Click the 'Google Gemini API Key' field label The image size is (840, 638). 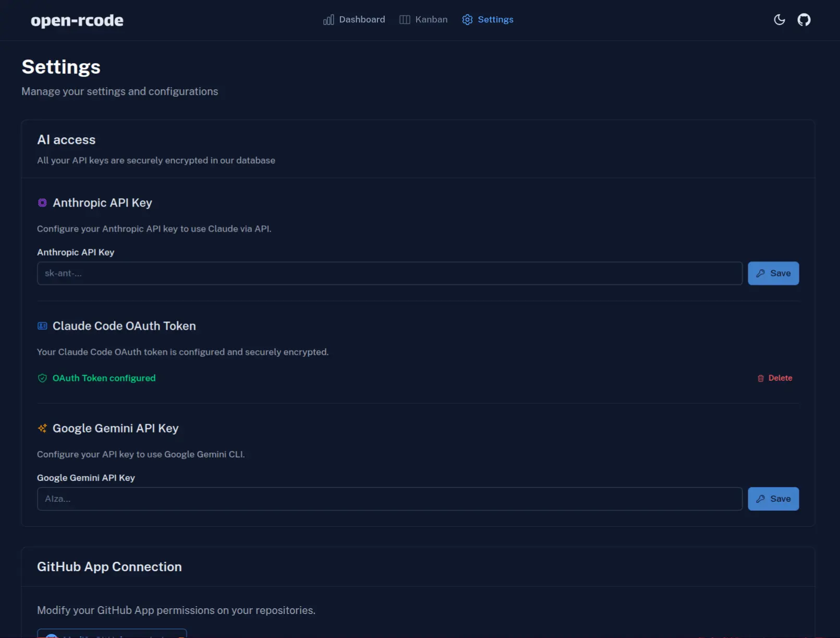point(86,478)
